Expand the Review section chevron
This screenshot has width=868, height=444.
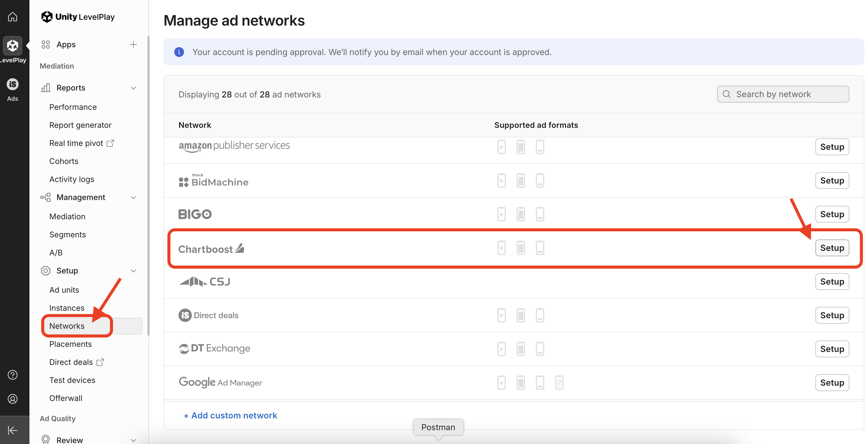(x=133, y=440)
